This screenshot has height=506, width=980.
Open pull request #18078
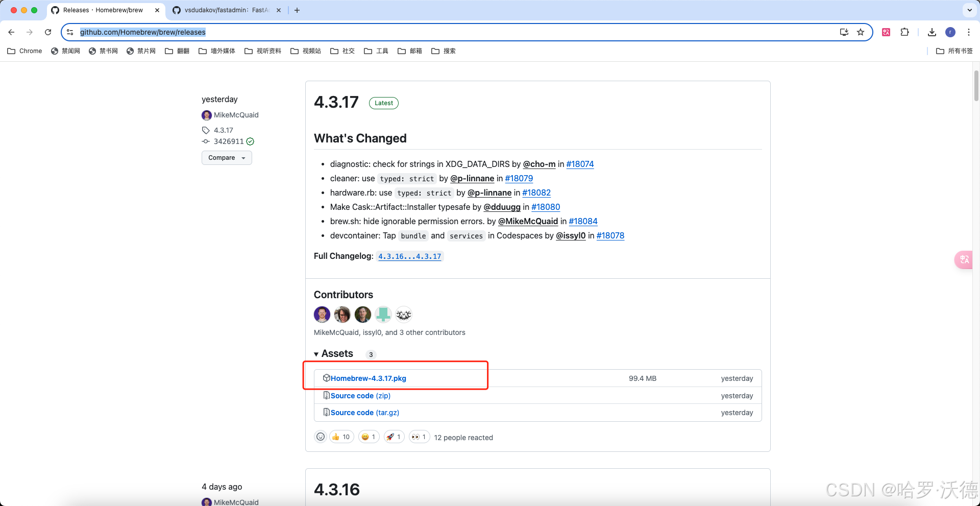pyautogui.click(x=610, y=235)
